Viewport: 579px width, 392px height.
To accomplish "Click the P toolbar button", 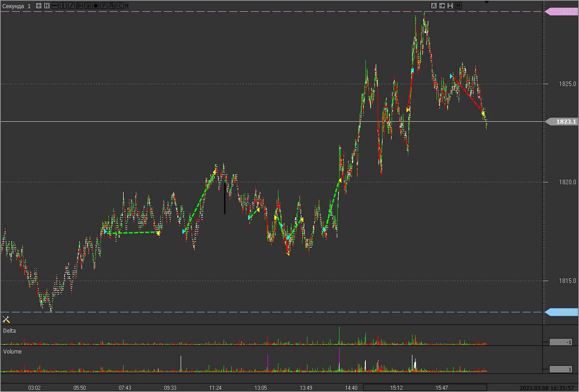I will pos(104,5).
